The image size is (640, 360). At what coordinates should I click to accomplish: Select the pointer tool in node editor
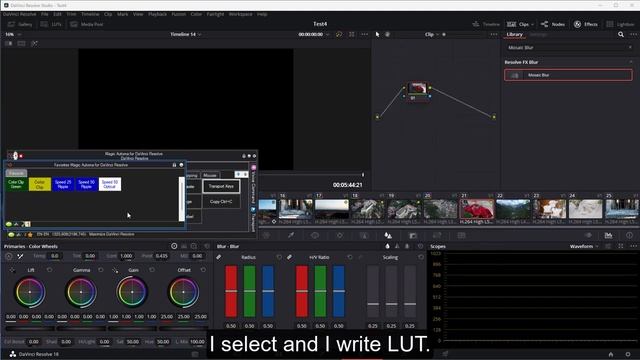tap(377, 35)
